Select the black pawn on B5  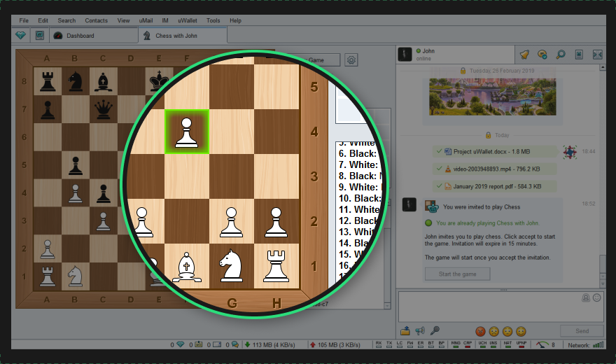[x=76, y=165]
